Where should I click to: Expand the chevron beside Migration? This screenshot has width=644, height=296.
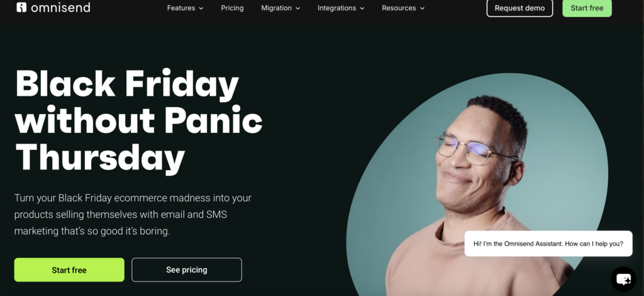(x=297, y=8)
